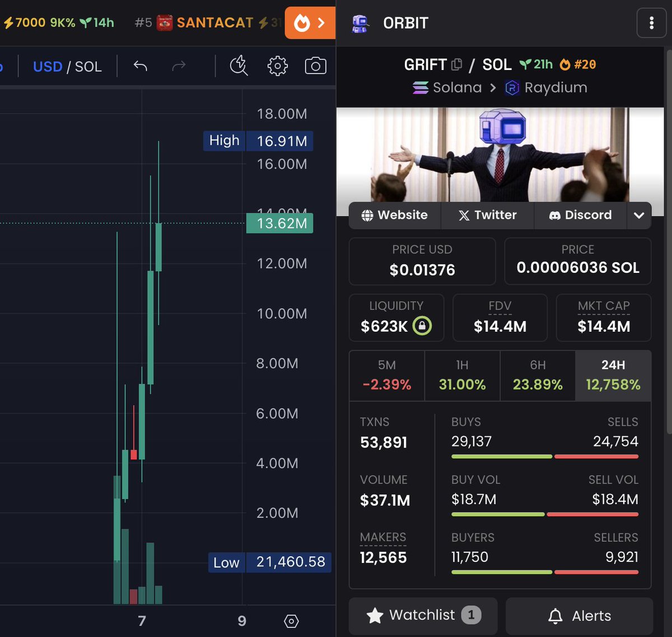Click the Solana chain logo
The width and height of the screenshot is (672, 637).
point(421,88)
